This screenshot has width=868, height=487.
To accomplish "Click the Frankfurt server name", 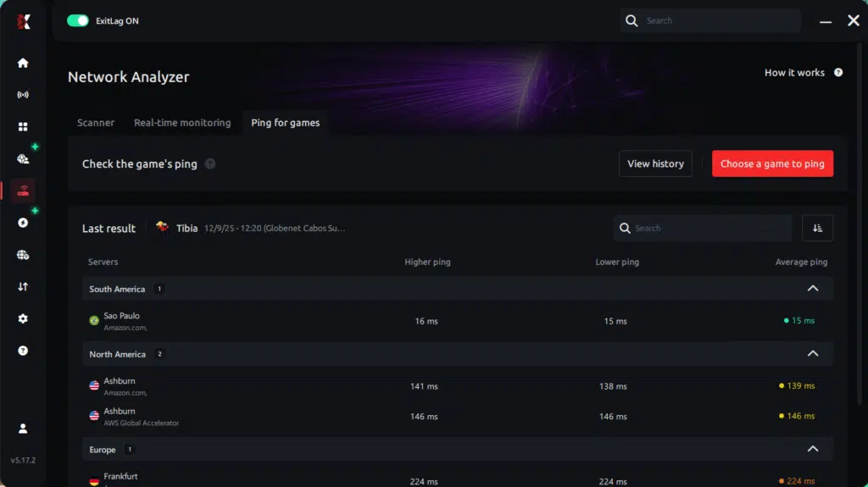I will click(x=120, y=476).
